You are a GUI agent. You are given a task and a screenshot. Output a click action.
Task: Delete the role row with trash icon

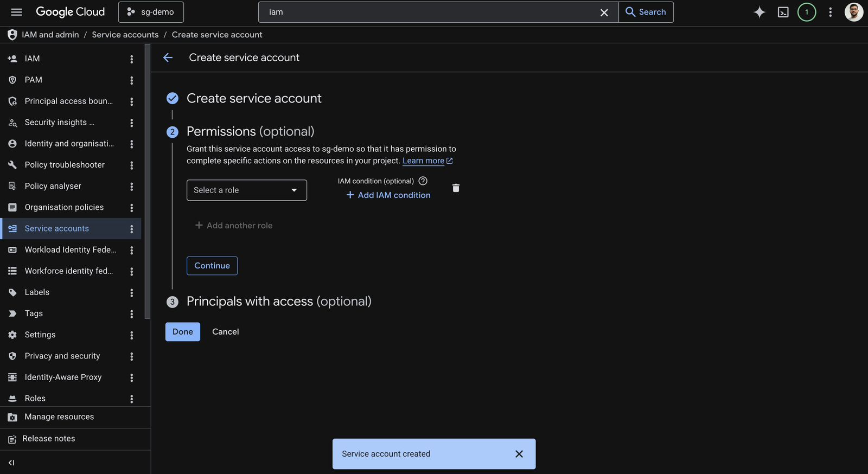click(x=456, y=188)
